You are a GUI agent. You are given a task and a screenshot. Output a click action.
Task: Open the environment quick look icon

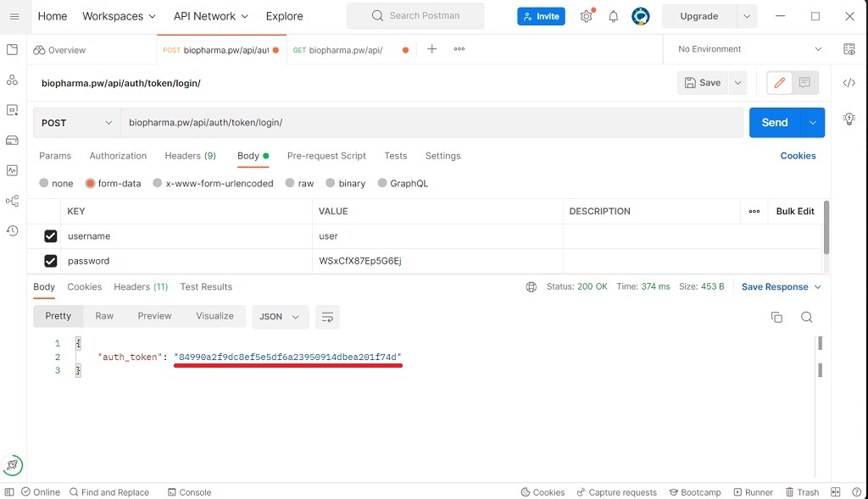[849, 49]
